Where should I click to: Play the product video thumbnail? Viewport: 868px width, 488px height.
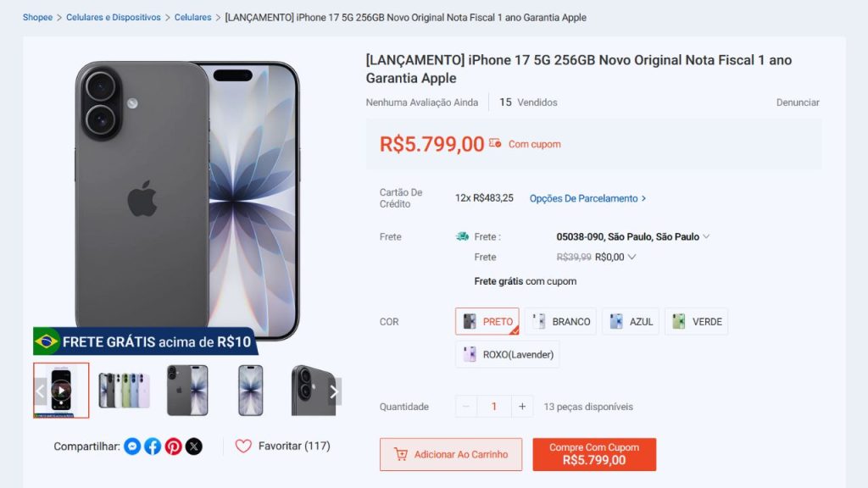[61, 391]
